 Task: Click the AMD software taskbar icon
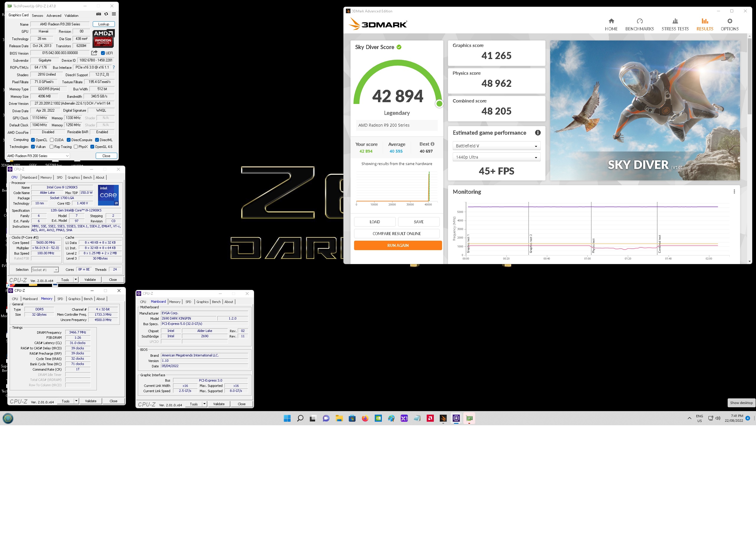click(x=430, y=418)
